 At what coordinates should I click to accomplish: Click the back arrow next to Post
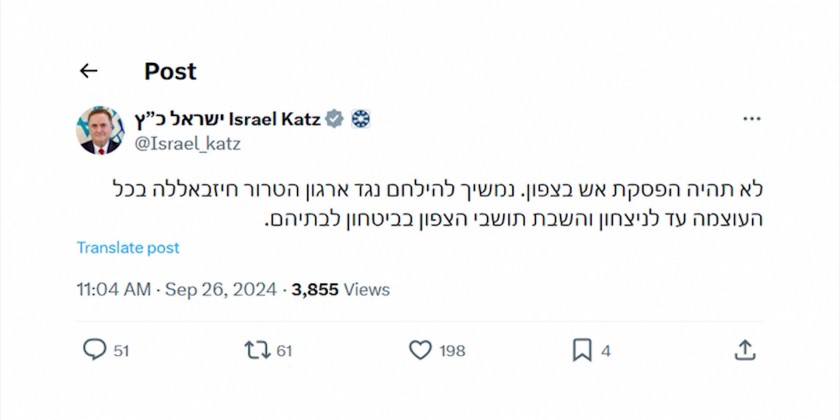coord(89,71)
